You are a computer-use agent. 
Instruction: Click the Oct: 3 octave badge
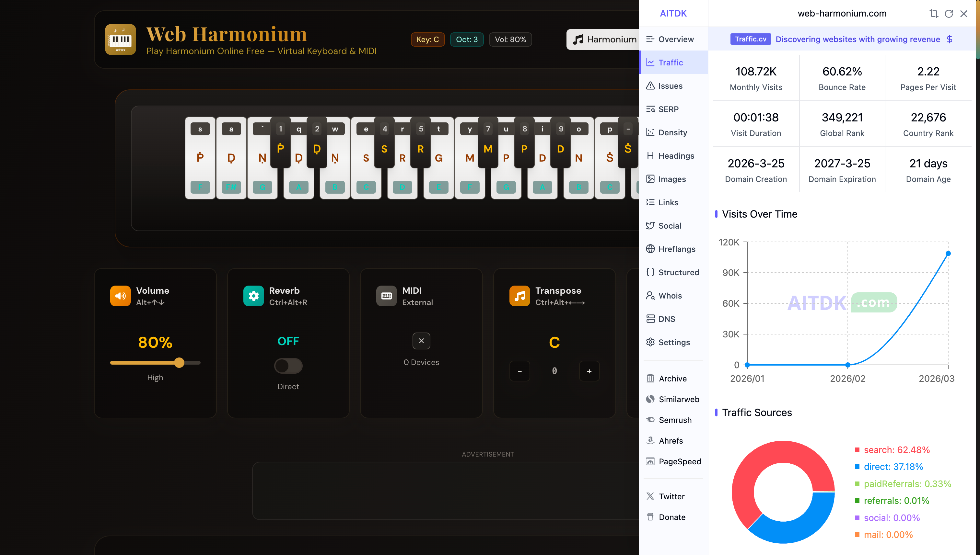pos(467,39)
